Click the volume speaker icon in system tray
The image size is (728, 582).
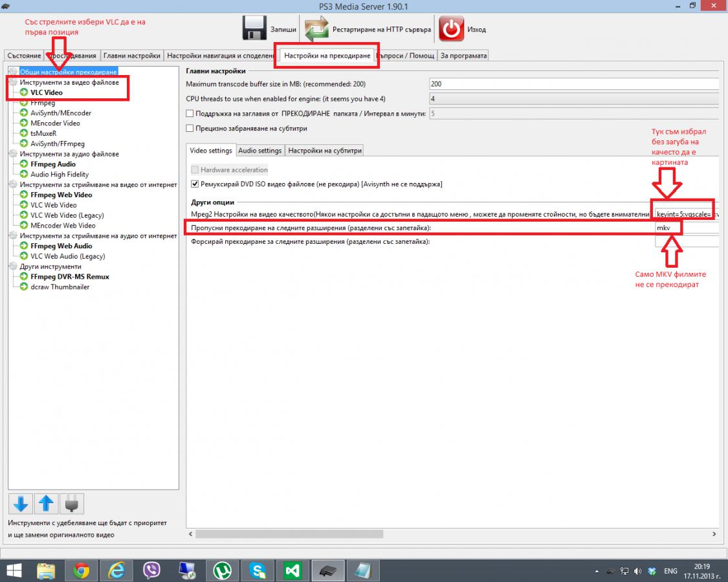click(637, 571)
